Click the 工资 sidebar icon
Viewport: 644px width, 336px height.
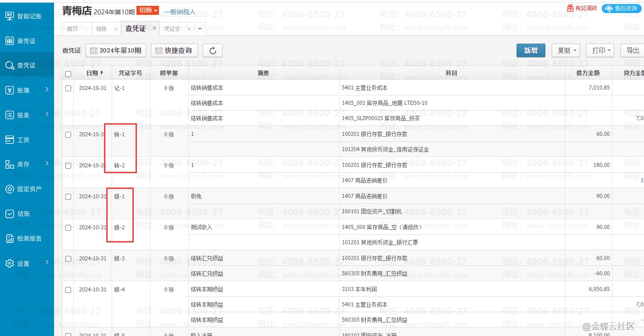click(10, 140)
